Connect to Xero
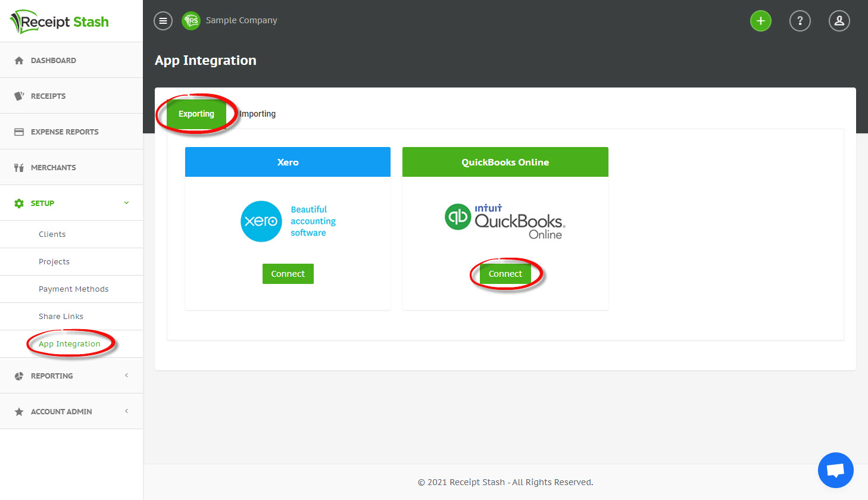868x500 pixels. click(288, 274)
